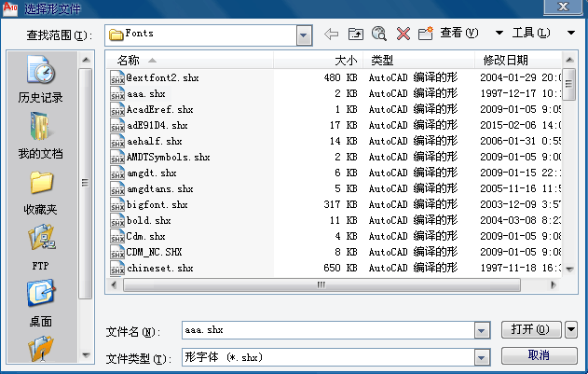Click SHX icon of aaa.shx

(x=117, y=93)
